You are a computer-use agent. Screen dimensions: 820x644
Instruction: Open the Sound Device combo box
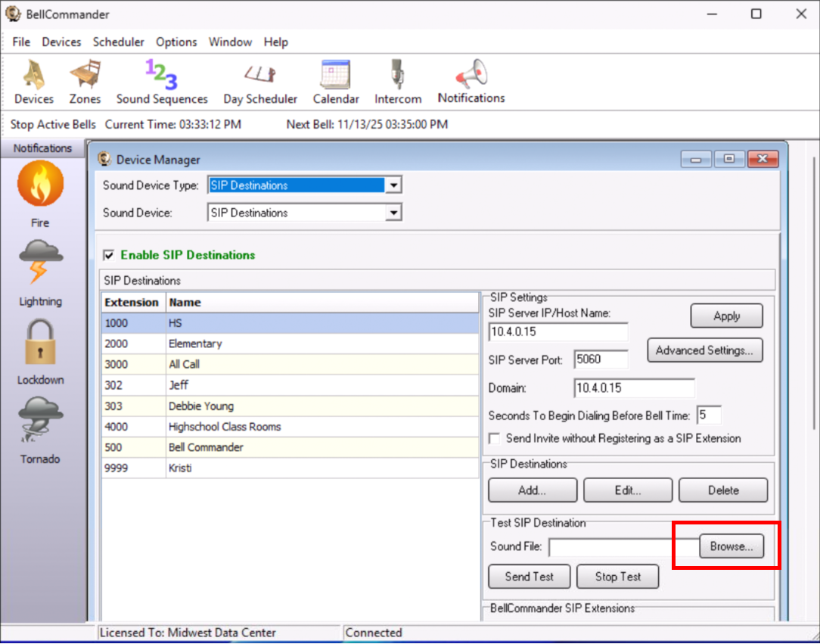[393, 213]
